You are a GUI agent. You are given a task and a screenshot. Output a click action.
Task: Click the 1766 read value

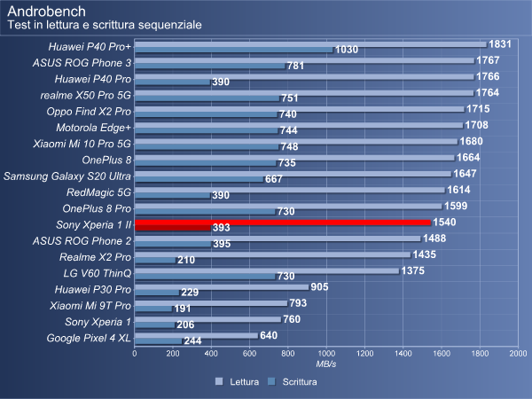(488, 76)
